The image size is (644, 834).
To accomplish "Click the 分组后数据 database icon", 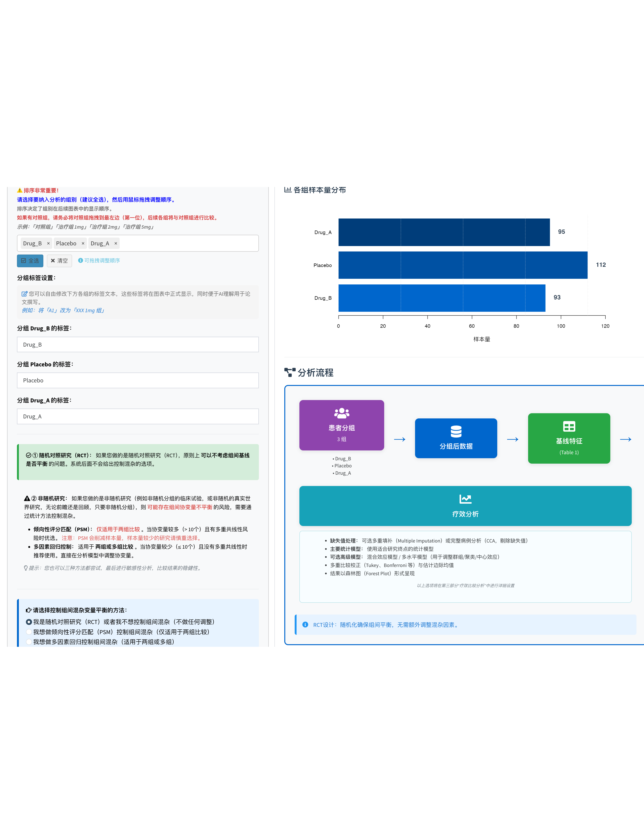I will click(x=456, y=431).
